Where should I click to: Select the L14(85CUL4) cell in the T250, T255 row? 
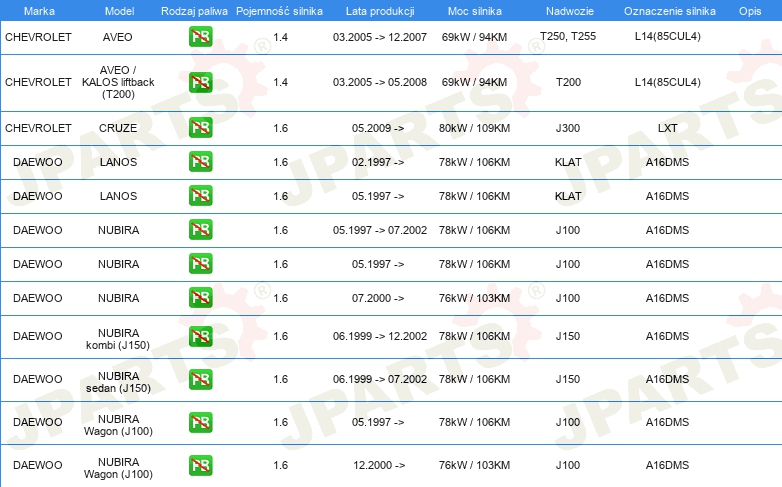point(667,36)
